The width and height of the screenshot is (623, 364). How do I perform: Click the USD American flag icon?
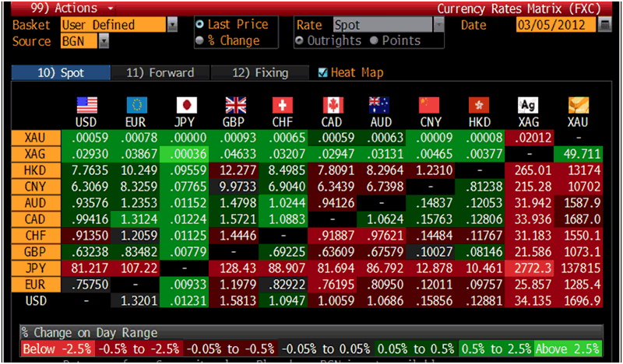coord(86,106)
